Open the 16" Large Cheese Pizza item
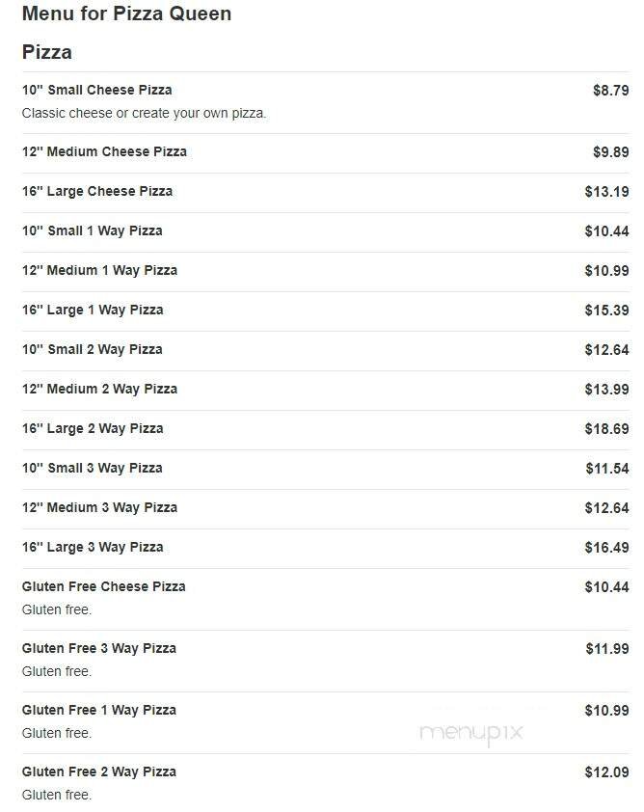This screenshot has height=812, width=644. [97, 192]
